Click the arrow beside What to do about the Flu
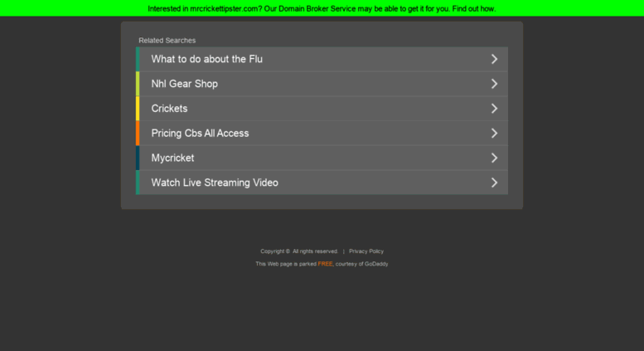This screenshot has width=644, height=351. [495, 59]
